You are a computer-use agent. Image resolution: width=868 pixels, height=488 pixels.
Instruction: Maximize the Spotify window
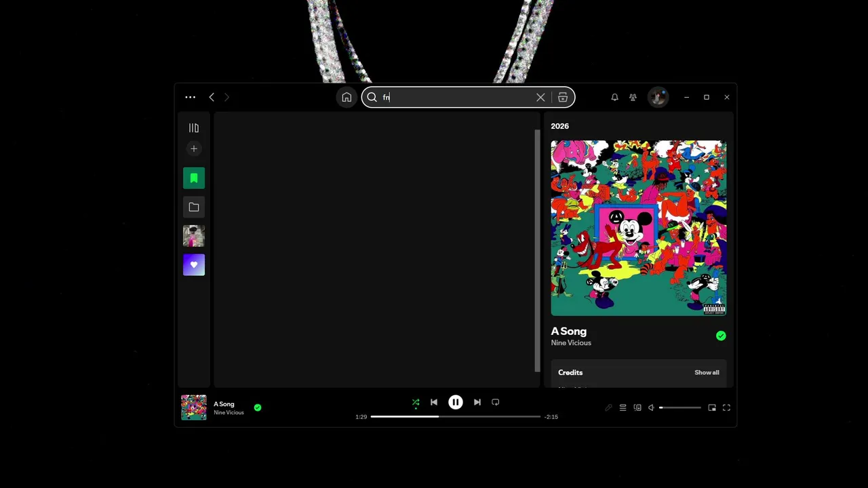click(707, 97)
